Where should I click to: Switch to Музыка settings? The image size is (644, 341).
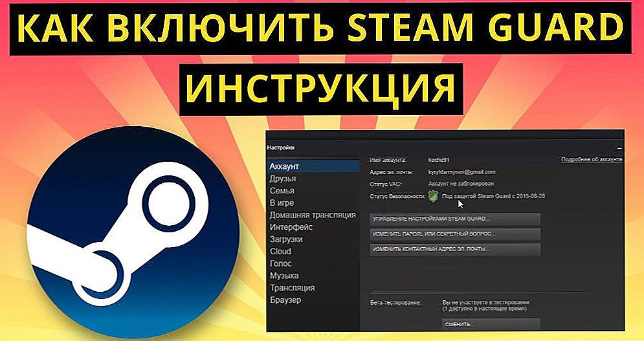pos(284,276)
